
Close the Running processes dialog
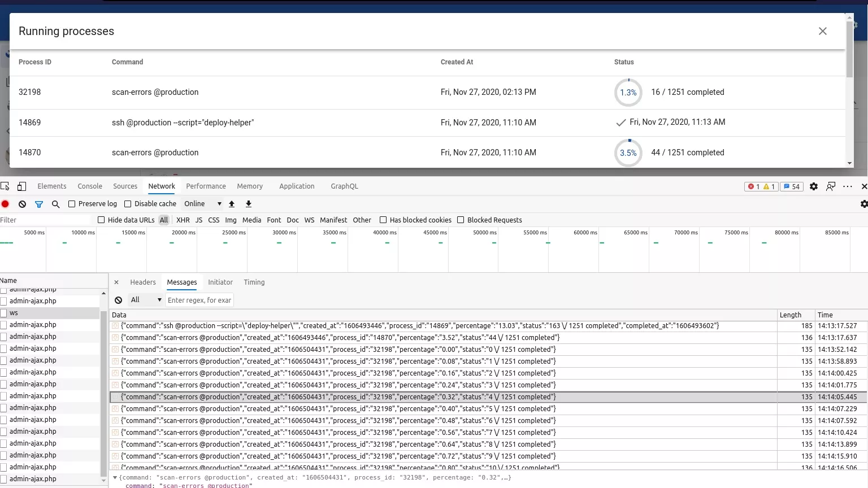pyautogui.click(x=823, y=31)
